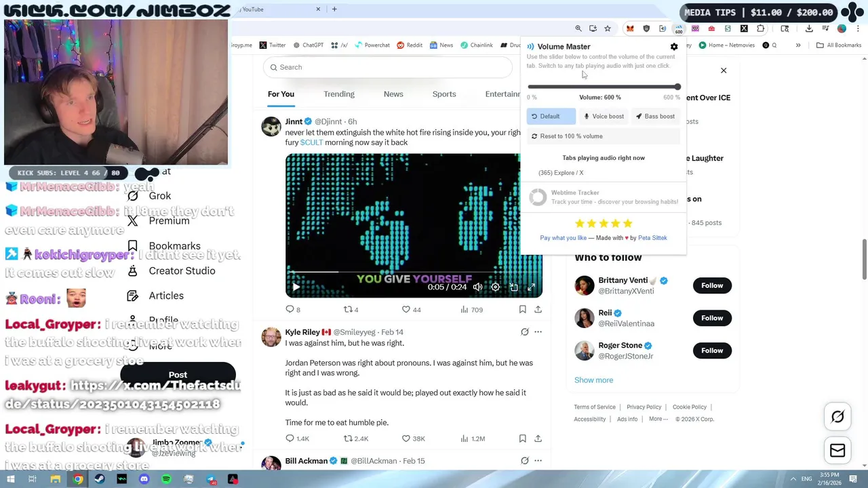Screen dimensions: 868x488
Task: Open the Chrome profile avatar
Action: click(842, 28)
